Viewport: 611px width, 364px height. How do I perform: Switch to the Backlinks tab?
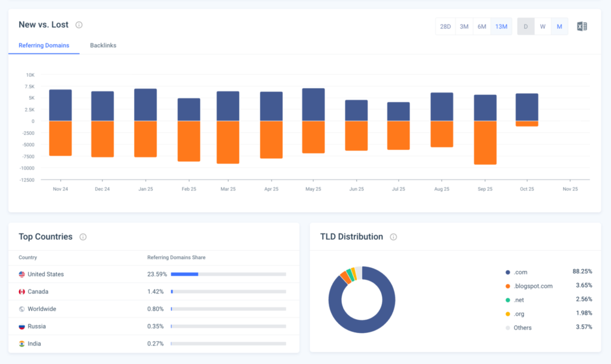pos(103,45)
